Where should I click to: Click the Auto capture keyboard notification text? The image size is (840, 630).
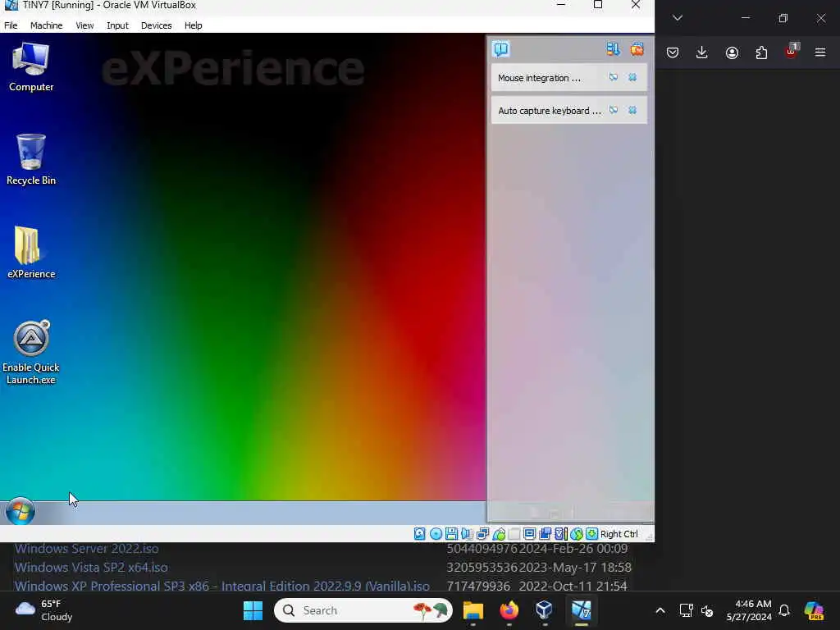tap(550, 111)
